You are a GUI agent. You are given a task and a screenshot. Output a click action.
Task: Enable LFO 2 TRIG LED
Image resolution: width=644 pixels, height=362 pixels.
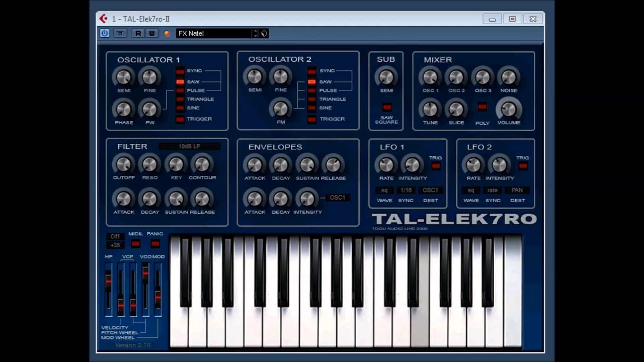[x=523, y=166]
